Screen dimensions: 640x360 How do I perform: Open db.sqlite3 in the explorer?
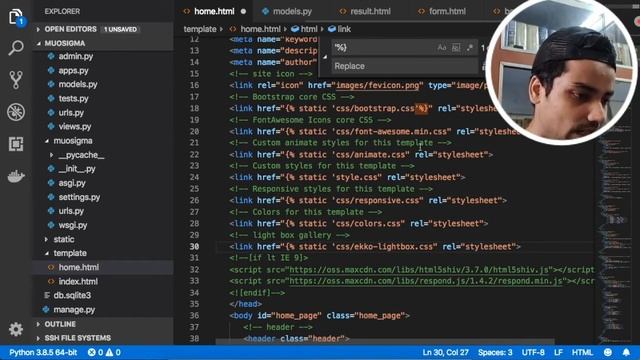72,295
